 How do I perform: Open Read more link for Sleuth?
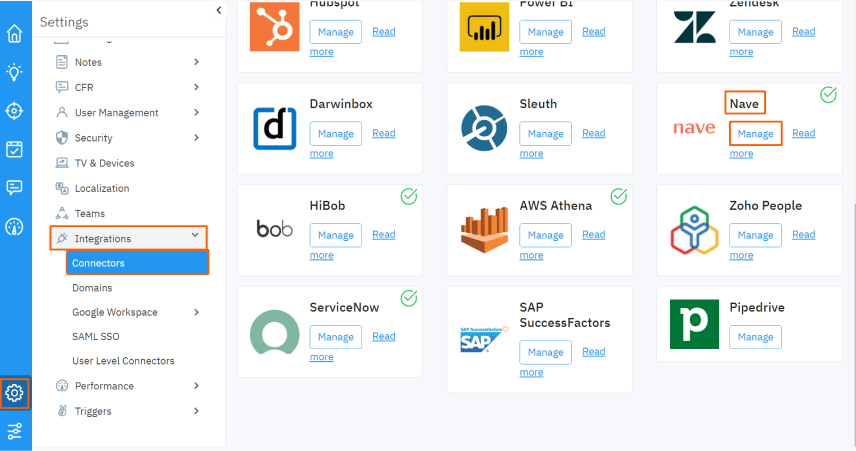pyautogui.click(x=562, y=143)
